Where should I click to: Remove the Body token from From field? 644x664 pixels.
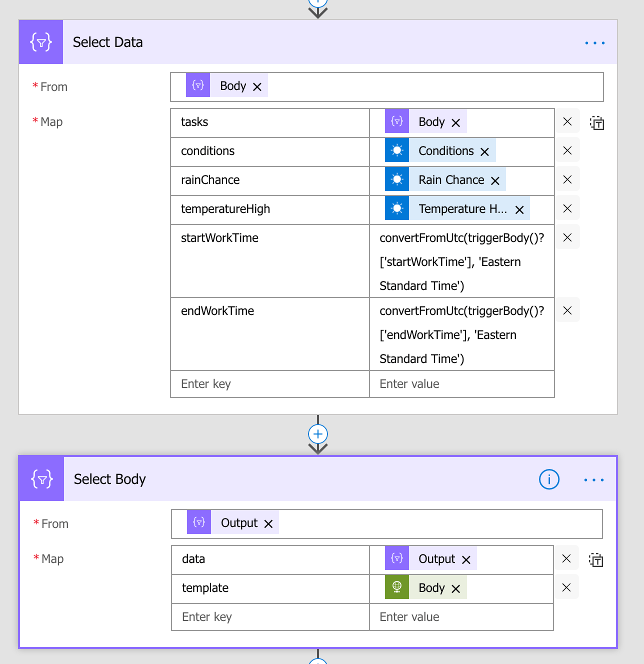(x=257, y=86)
